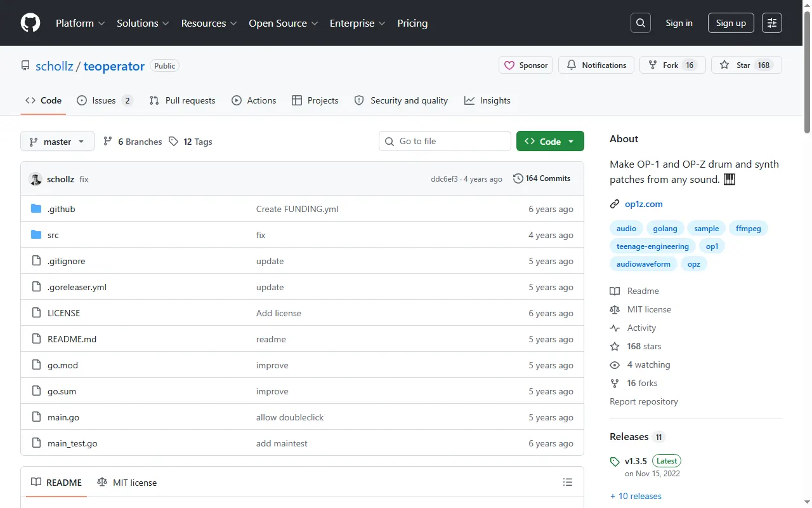812x508 pixels.
Task: Open the master branch dropdown
Action: point(57,141)
